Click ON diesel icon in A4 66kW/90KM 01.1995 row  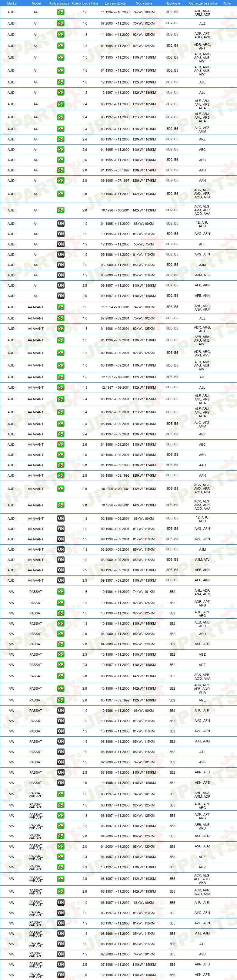tap(61, 224)
